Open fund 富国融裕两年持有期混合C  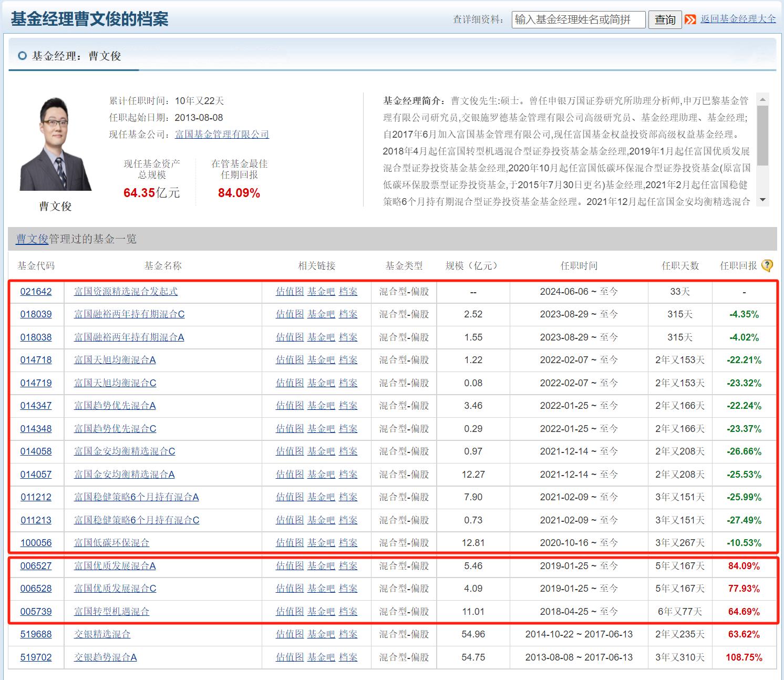coord(129,314)
